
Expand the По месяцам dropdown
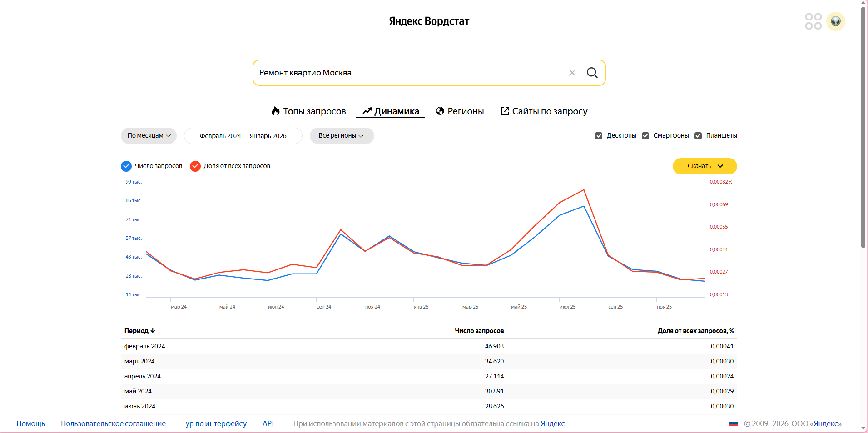point(149,136)
